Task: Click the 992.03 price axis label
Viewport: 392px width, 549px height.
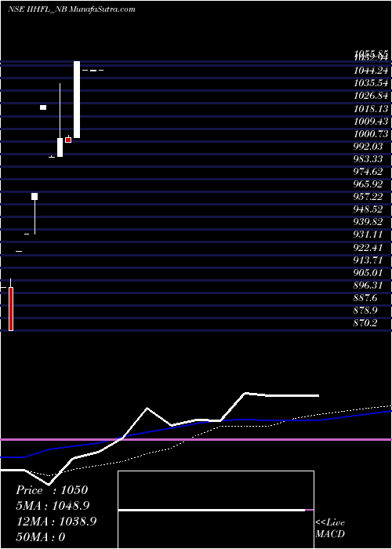Action: [368, 147]
